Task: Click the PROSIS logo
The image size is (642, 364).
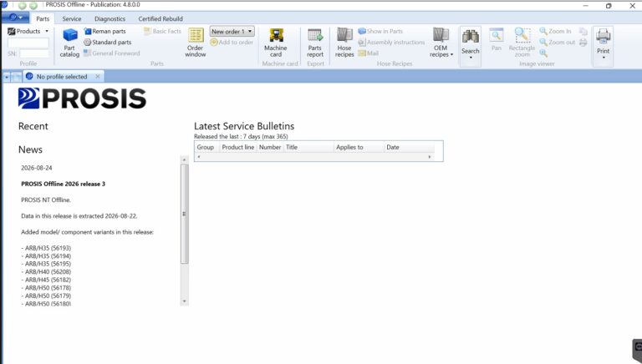Action: pyautogui.click(x=82, y=99)
